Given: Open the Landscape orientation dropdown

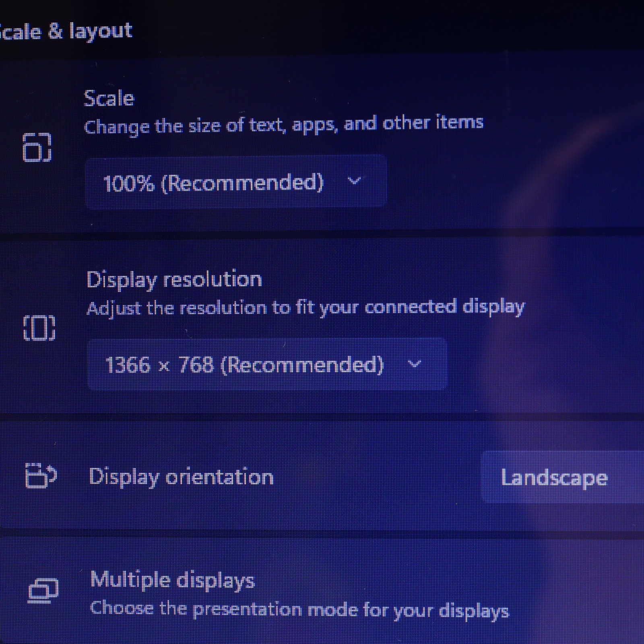Looking at the screenshot, I should coord(563,477).
